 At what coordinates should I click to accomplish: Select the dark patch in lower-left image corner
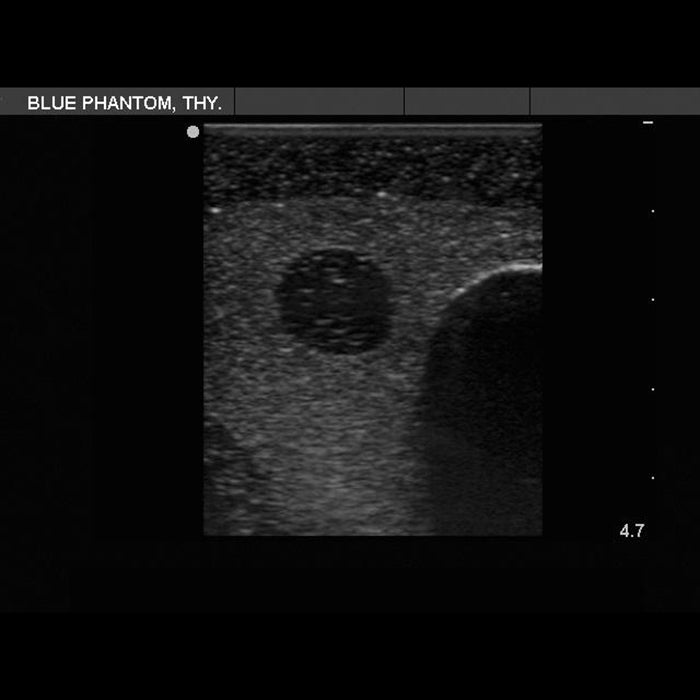point(228,490)
